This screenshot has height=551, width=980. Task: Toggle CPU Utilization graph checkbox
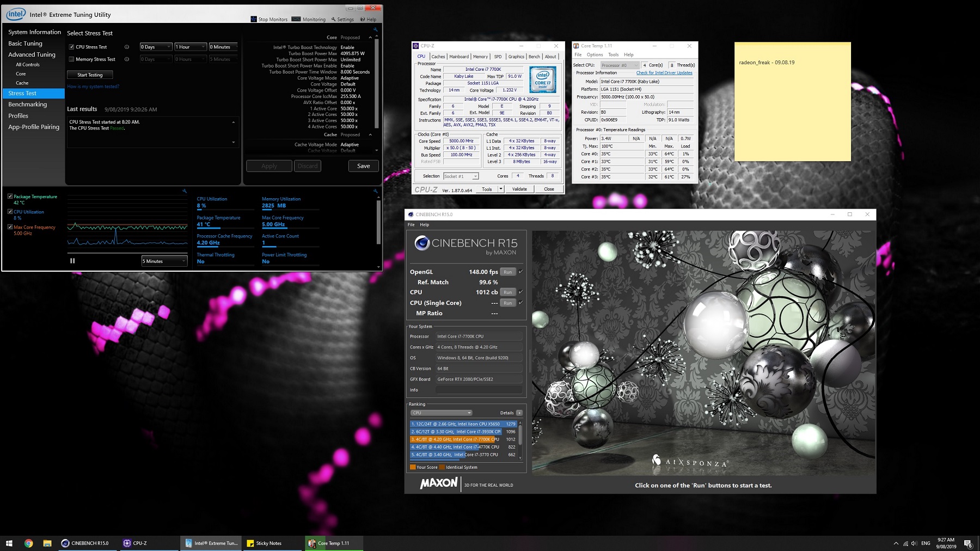point(10,211)
